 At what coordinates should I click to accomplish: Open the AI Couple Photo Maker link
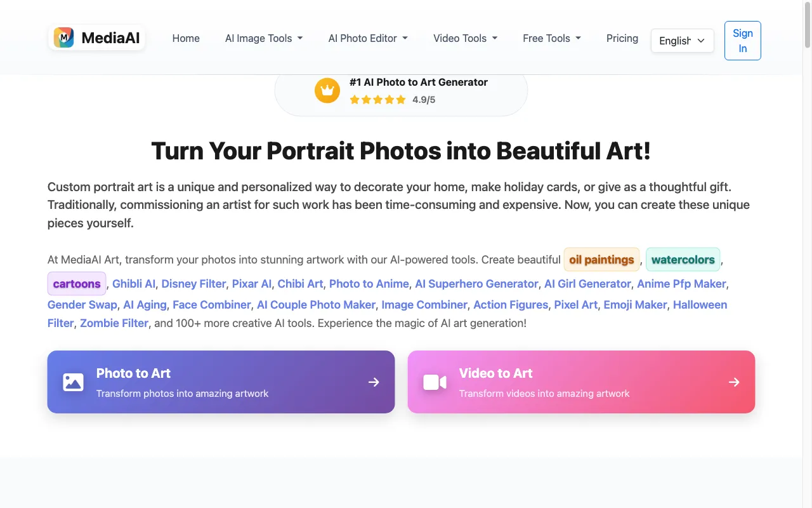[x=316, y=305]
